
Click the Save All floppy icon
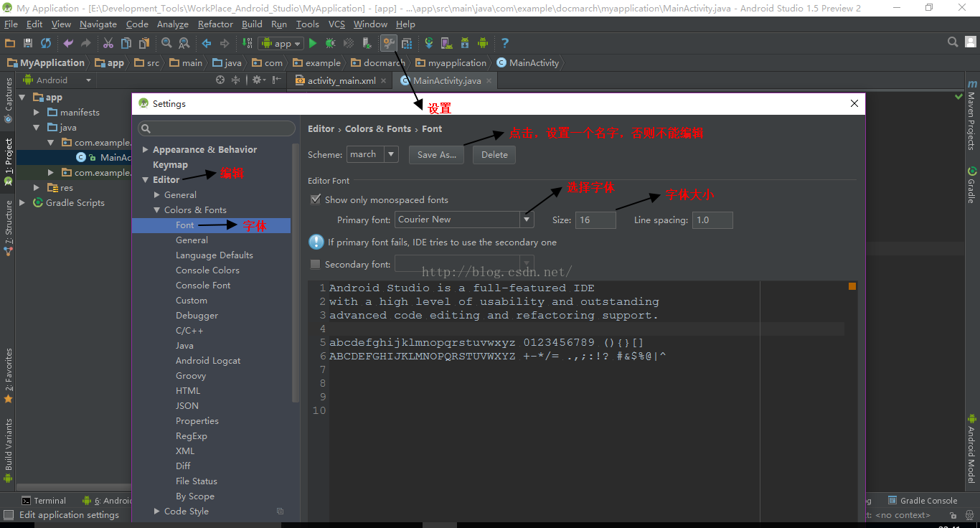coord(28,43)
